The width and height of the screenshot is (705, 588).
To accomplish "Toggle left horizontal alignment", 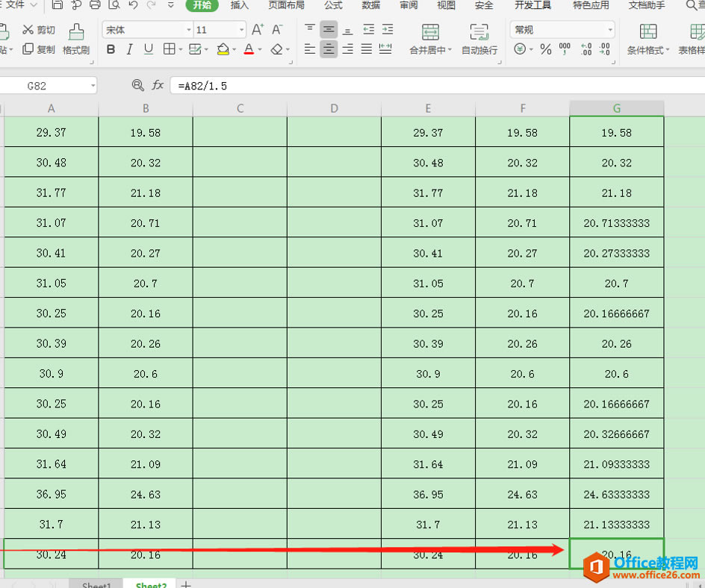I will (x=310, y=49).
